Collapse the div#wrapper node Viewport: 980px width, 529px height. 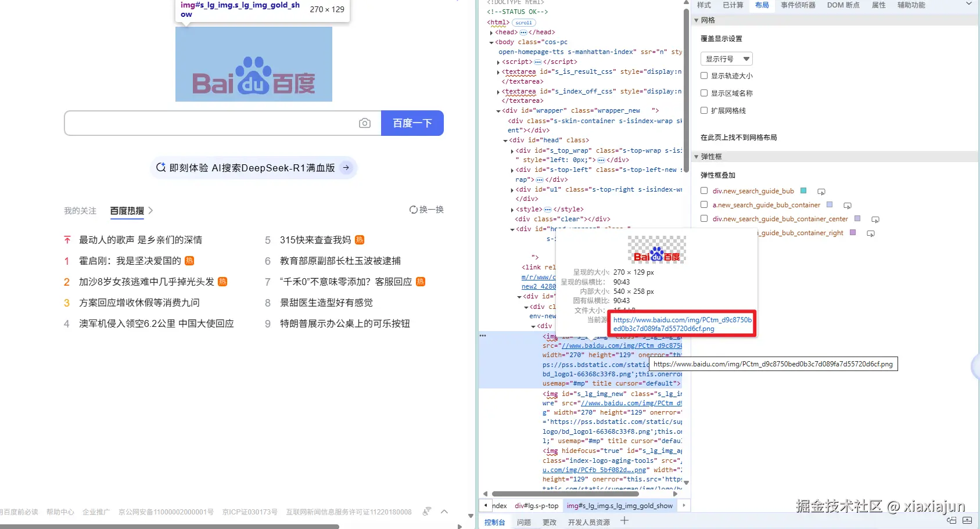pyautogui.click(x=498, y=111)
